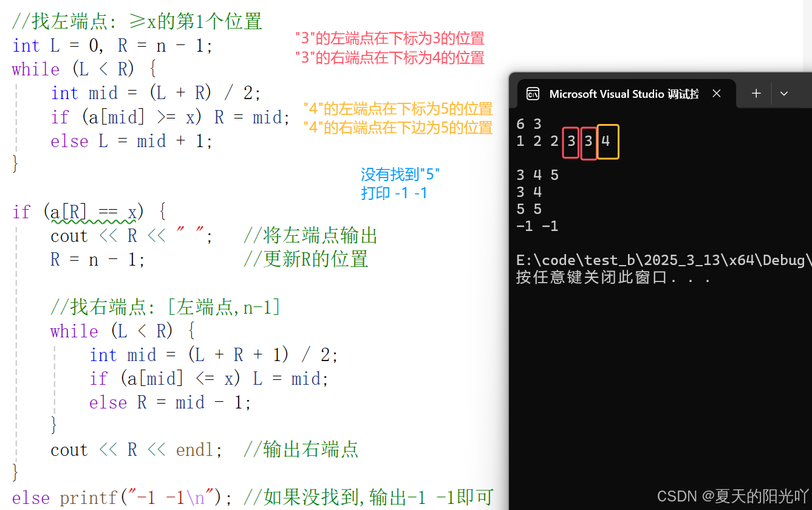812x510 pixels.
Task: Click the console message 按任意键关闭此窗口
Action: [x=613, y=278]
